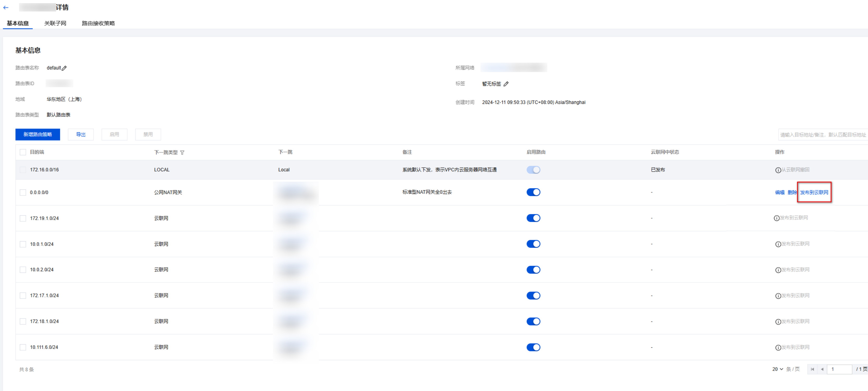Open the 路由接收策略 tab
This screenshot has width=868, height=391.
98,23
